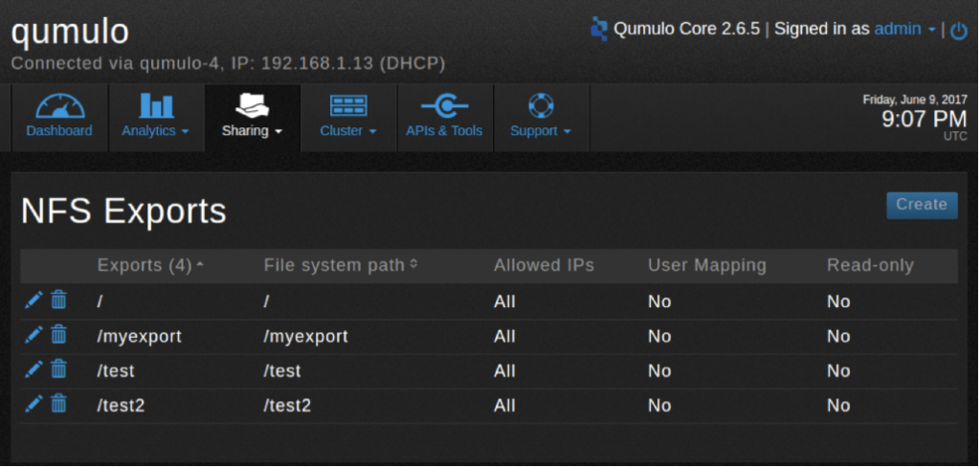980x467 pixels.
Task: Sort by Exports (4) column
Action: 150,265
